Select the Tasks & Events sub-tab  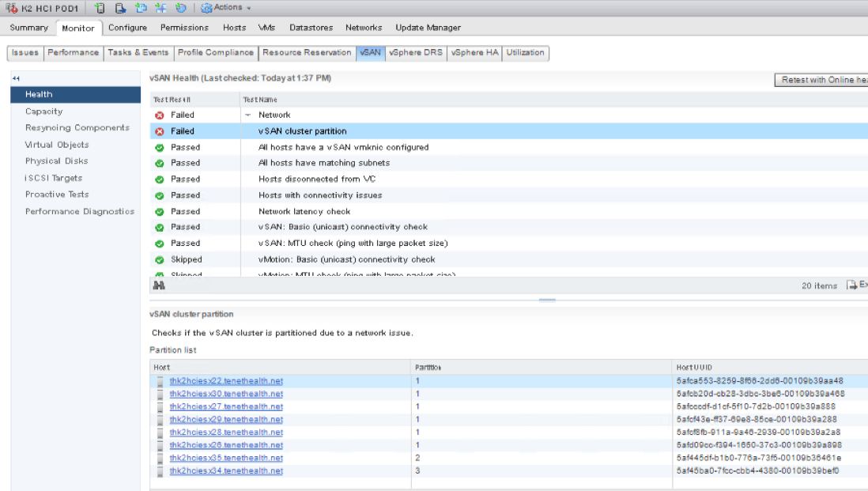coord(138,53)
